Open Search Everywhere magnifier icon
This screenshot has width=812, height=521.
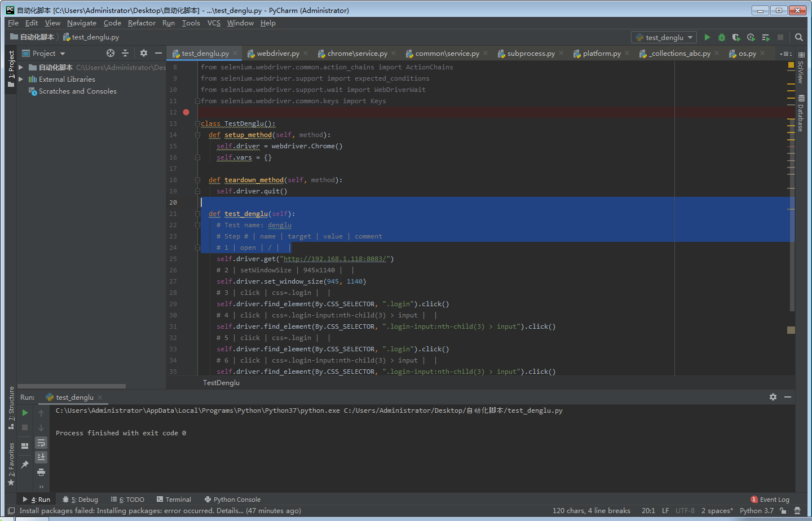[x=799, y=37]
